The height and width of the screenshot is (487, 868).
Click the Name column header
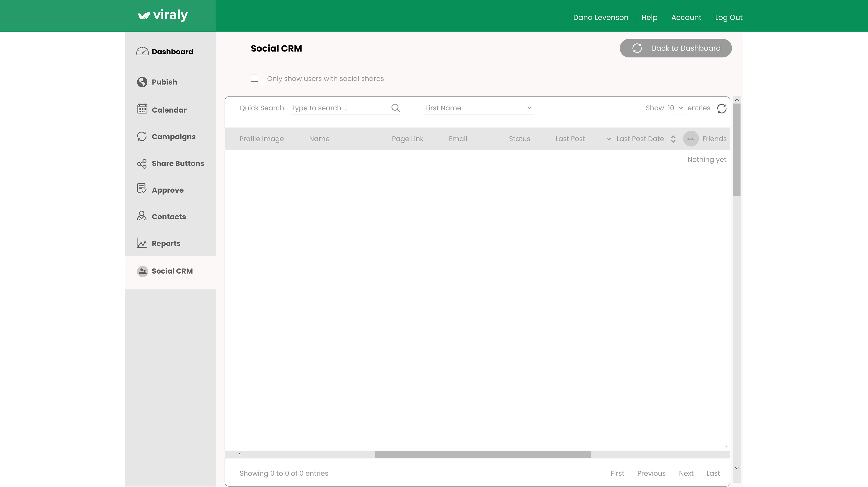pyautogui.click(x=319, y=139)
